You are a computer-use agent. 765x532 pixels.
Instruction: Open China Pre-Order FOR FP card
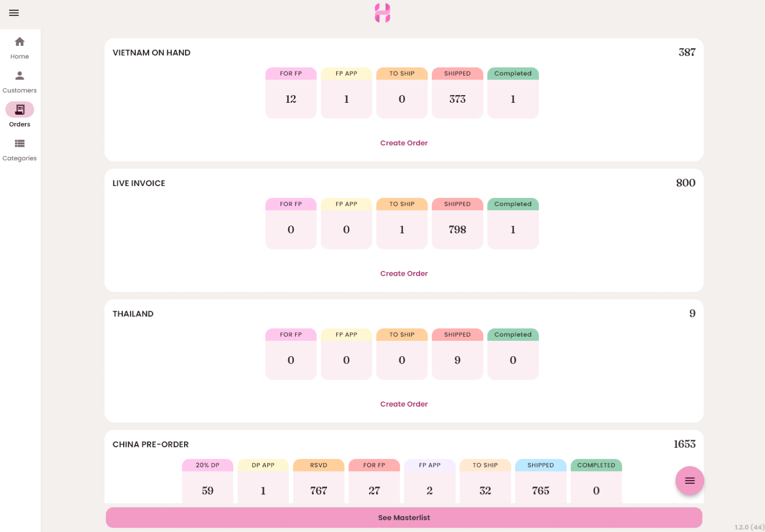[374, 481]
